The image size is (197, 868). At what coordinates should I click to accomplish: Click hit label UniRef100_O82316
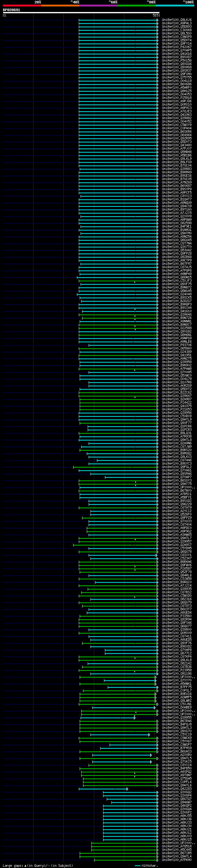tap(177, 599)
